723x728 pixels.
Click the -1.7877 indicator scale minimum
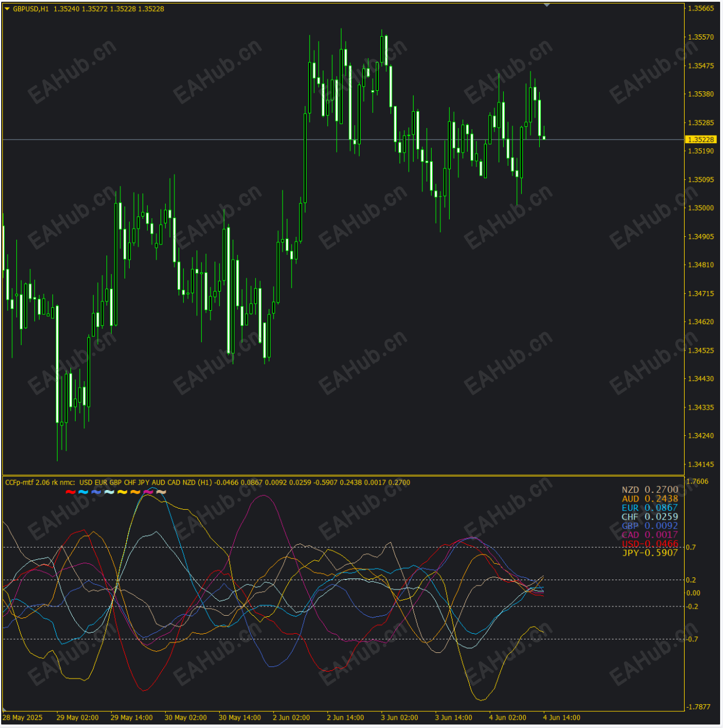699,707
